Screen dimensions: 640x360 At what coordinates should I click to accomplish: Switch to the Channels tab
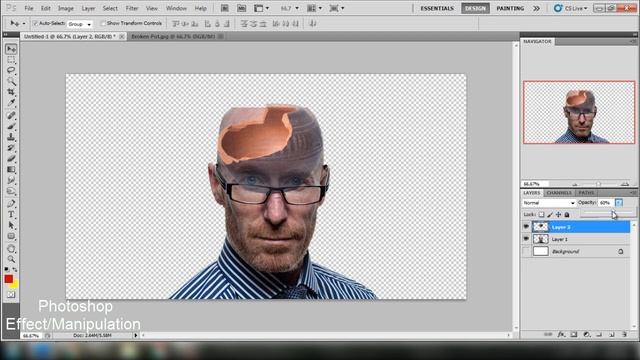coord(559,193)
